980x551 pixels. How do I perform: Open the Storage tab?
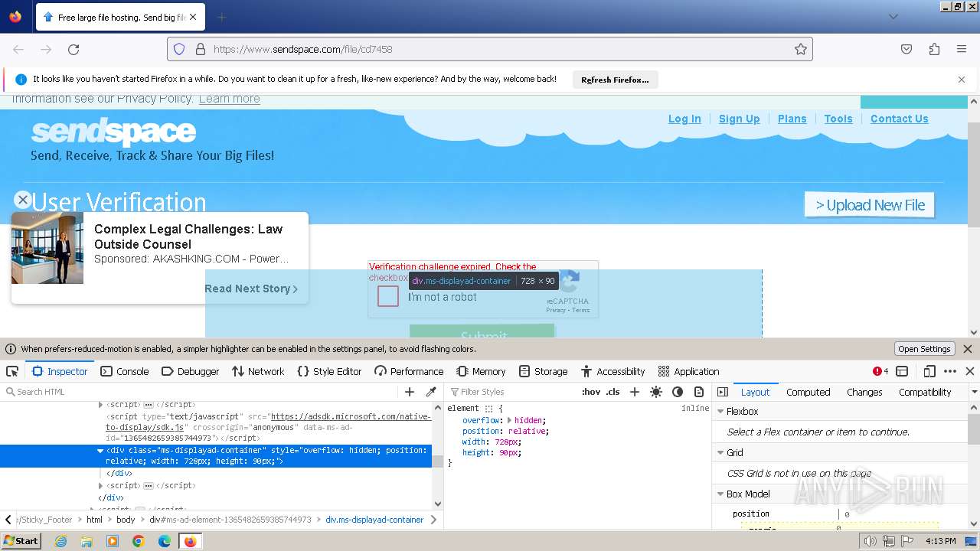click(x=543, y=371)
